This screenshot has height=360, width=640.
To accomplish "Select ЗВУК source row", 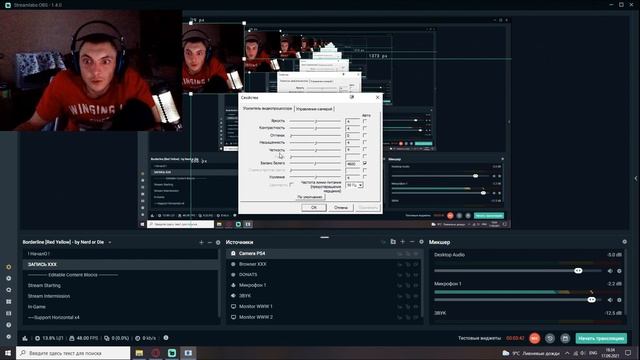I will click(x=324, y=296).
